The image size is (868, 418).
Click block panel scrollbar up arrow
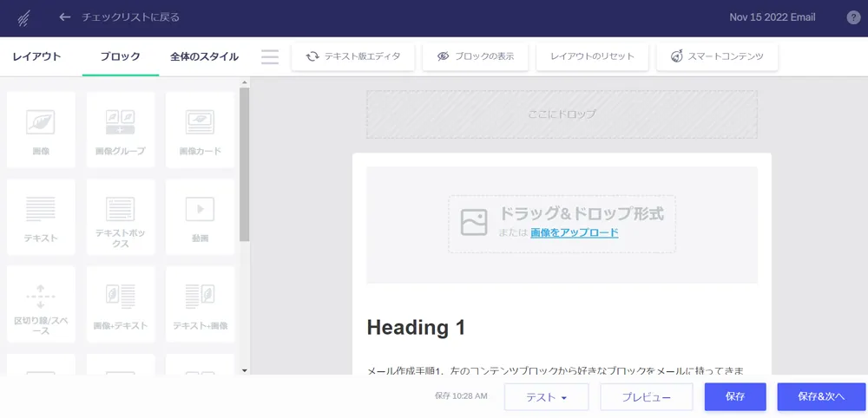245,83
